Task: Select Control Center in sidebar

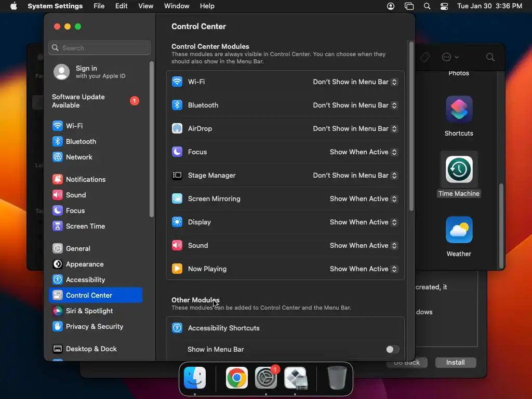Action: pyautogui.click(x=96, y=295)
